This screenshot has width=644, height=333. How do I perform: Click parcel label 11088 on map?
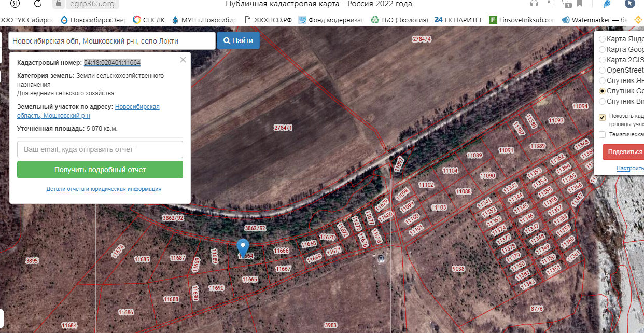coord(464,191)
